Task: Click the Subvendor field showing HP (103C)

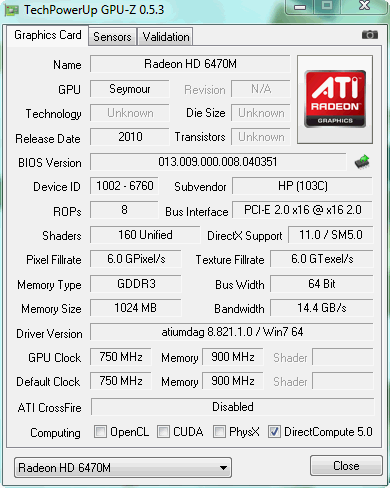Action: [302, 186]
